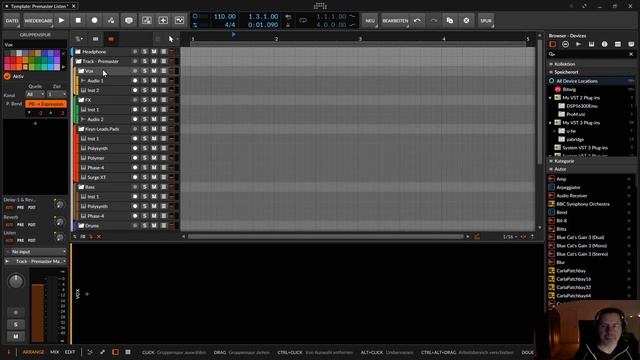
Task: Click the ARRANGE view button
Action: pyautogui.click(x=33, y=352)
